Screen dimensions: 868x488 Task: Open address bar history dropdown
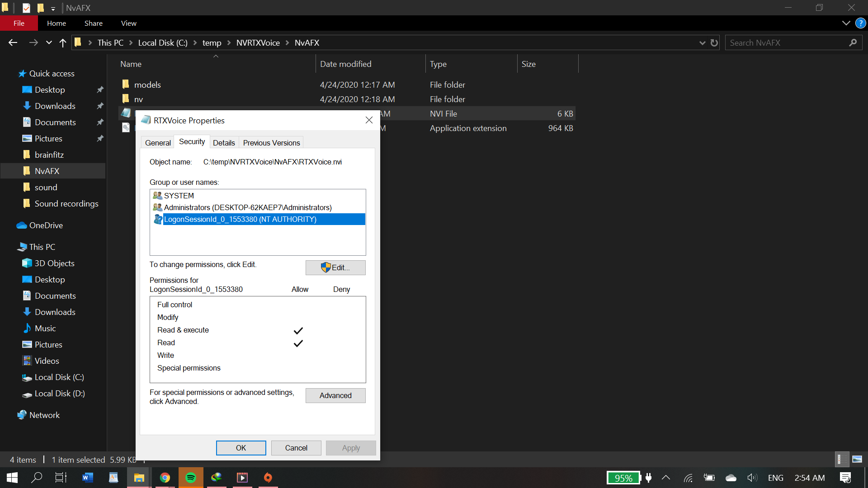(702, 42)
